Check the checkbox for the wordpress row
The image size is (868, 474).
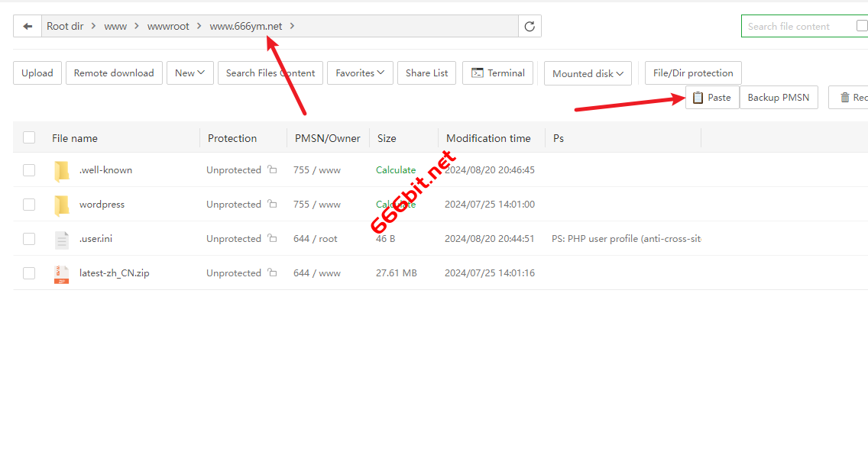(x=29, y=204)
